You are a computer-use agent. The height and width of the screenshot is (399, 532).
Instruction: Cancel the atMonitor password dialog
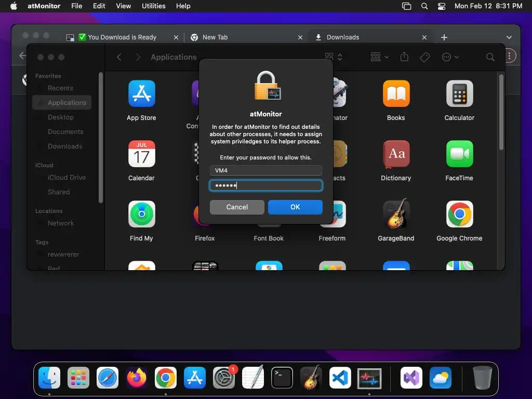tap(237, 207)
